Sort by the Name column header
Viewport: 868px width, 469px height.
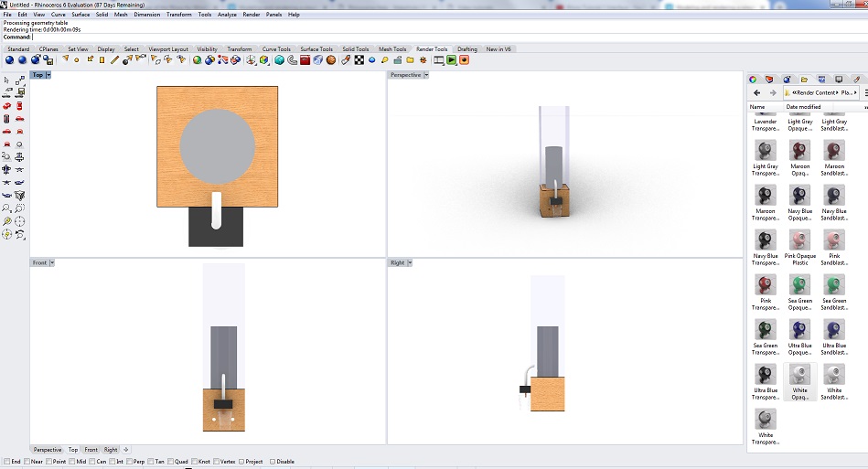[757, 107]
